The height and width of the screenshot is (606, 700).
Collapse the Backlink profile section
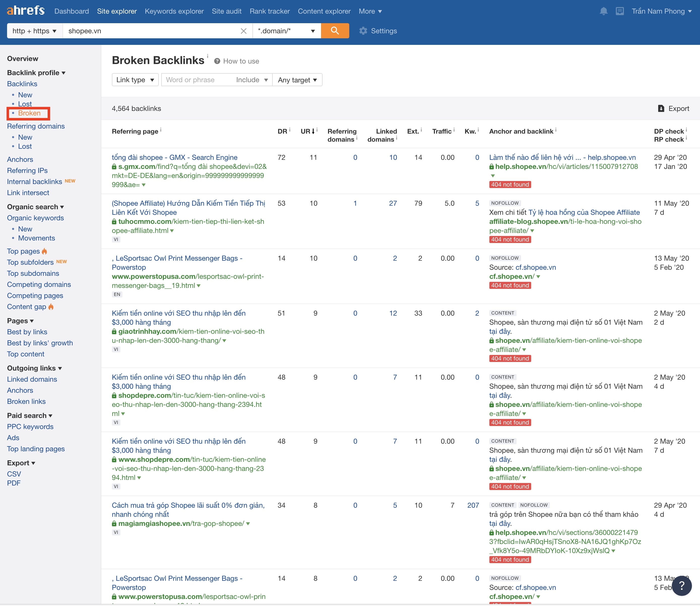click(36, 73)
